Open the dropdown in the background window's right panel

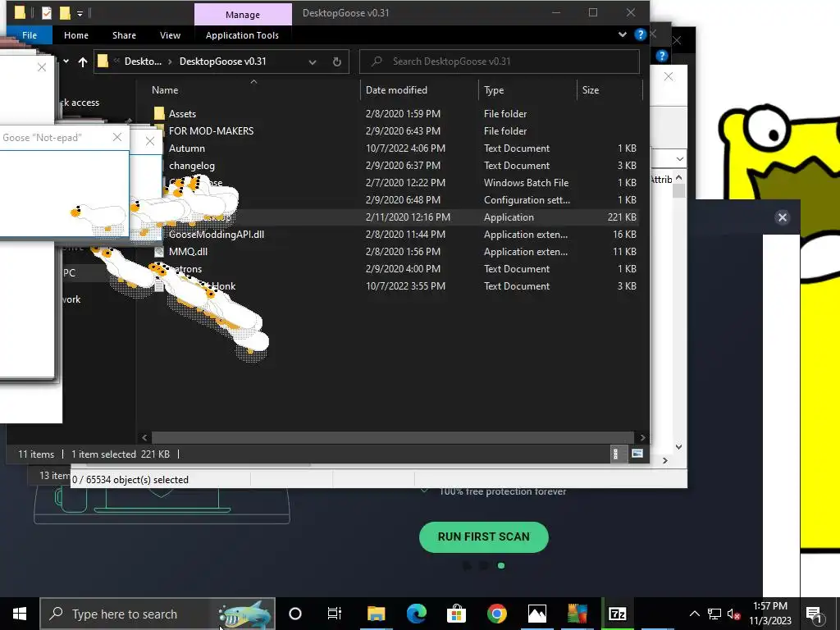[x=680, y=159]
